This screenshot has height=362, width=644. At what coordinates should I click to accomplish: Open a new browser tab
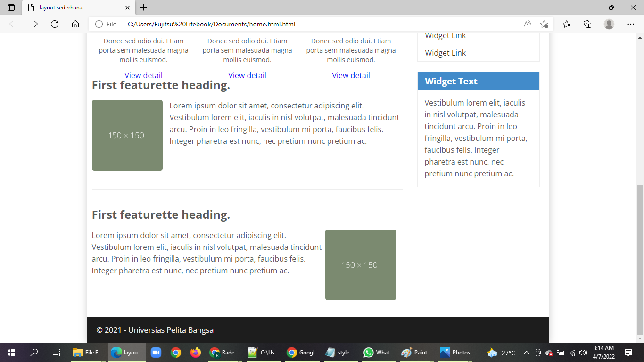tap(144, 8)
